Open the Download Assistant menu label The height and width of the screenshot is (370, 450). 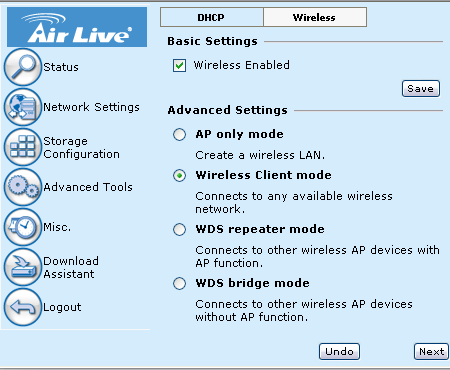point(71,267)
